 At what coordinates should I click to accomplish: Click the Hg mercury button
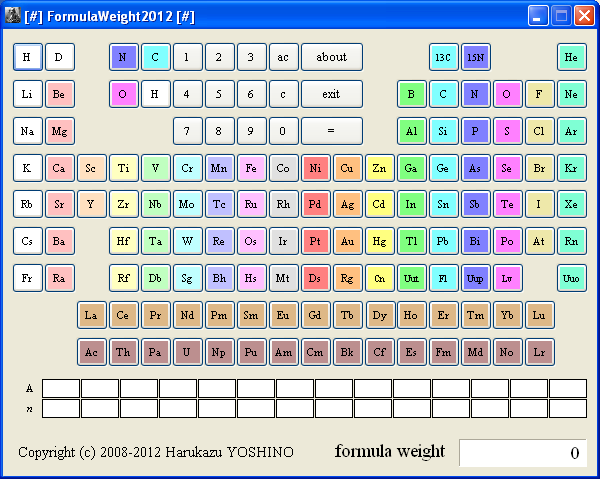(x=380, y=241)
